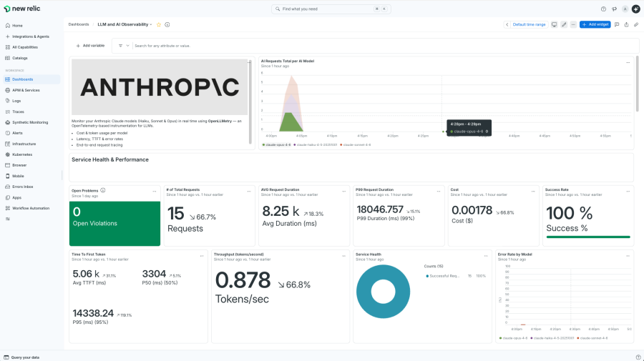Toggle claude-opus-4-6 in Error Rate legend
This screenshot has width=644, height=361.
[513, 338]
